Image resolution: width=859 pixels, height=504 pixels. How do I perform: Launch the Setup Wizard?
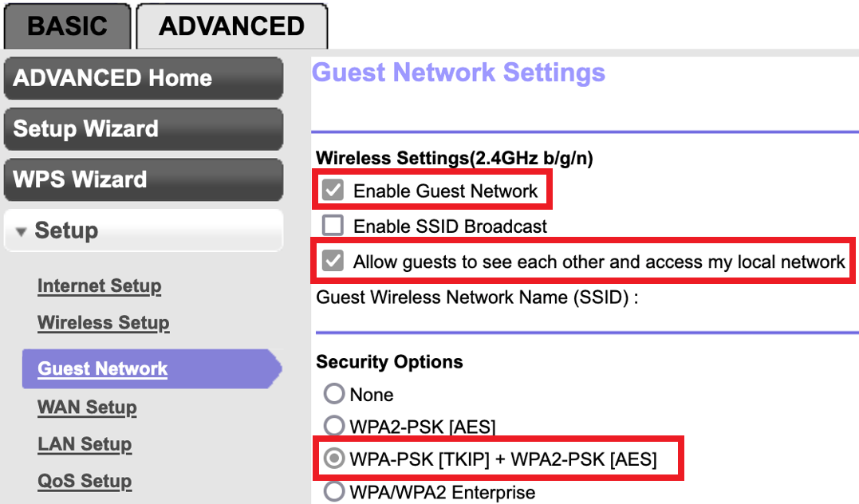click(x=144, y=128)
